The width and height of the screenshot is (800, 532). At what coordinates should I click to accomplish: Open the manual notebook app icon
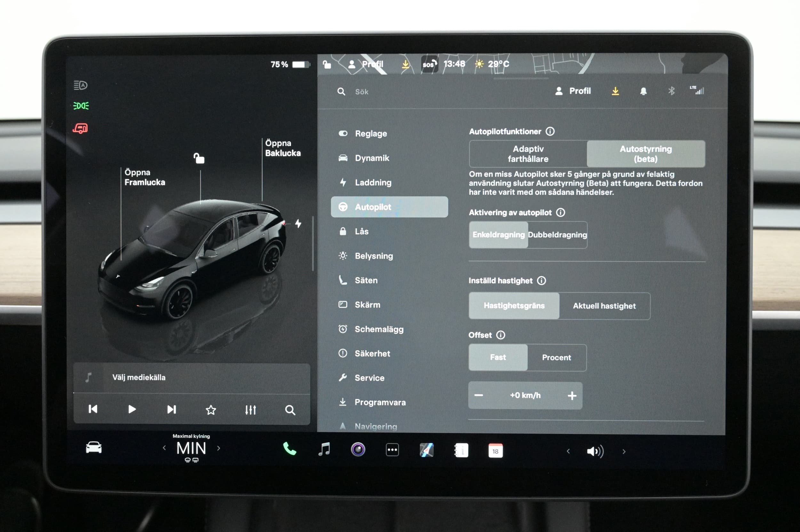tap(461, 450)
